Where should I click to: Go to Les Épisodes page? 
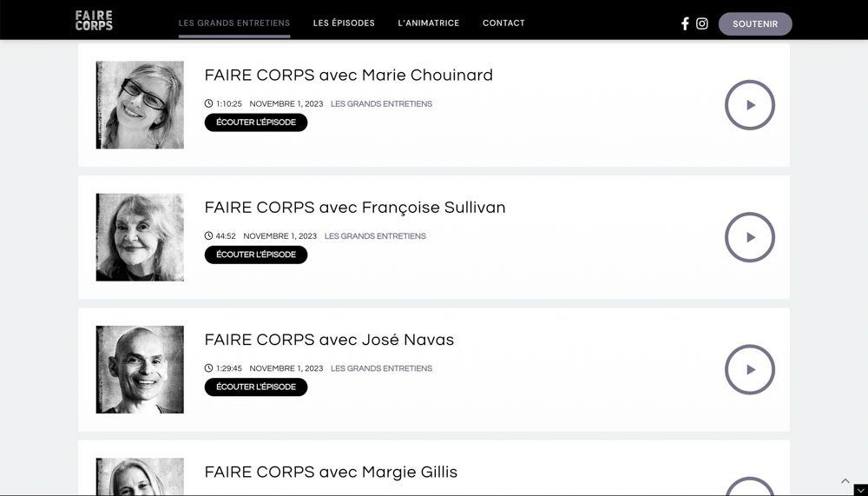pos(344,23)
